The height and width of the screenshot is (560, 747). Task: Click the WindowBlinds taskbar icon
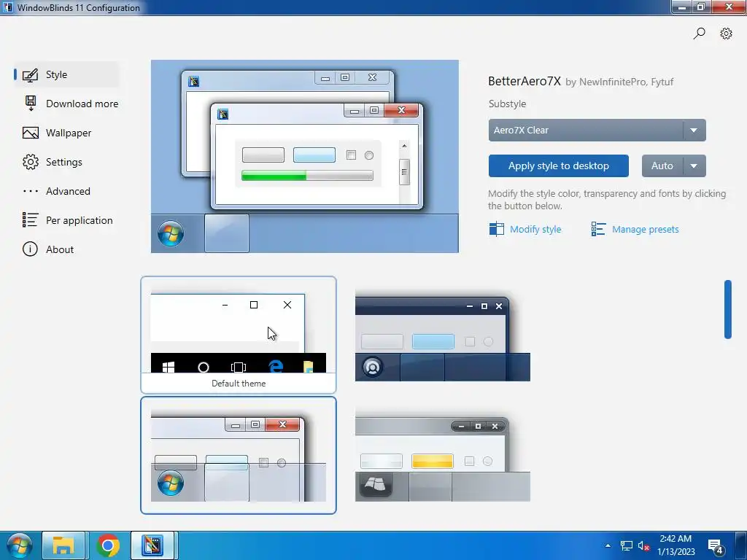click(x=153, y=545)
